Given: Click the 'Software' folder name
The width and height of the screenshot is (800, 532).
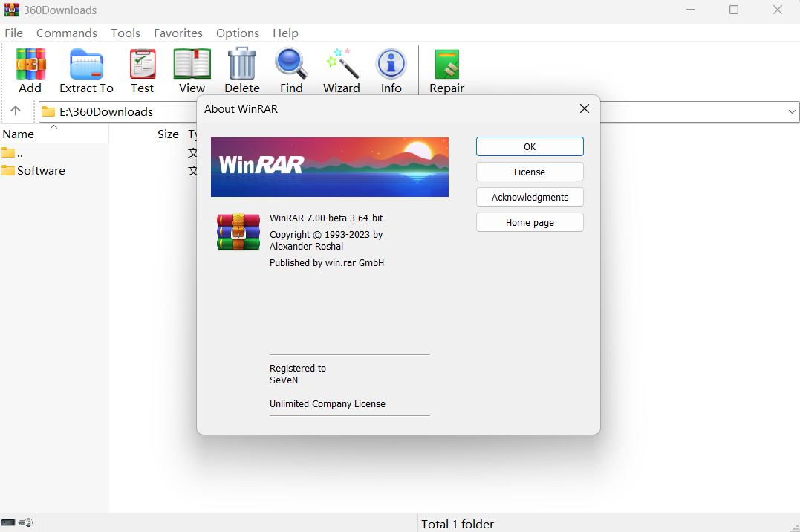Looking at the screenshot, I should pos(42,171).
